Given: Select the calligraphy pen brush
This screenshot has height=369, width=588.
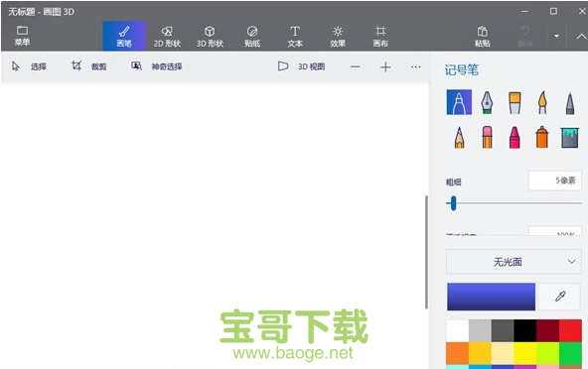Looking at the screenshot, I should point(487,102).
